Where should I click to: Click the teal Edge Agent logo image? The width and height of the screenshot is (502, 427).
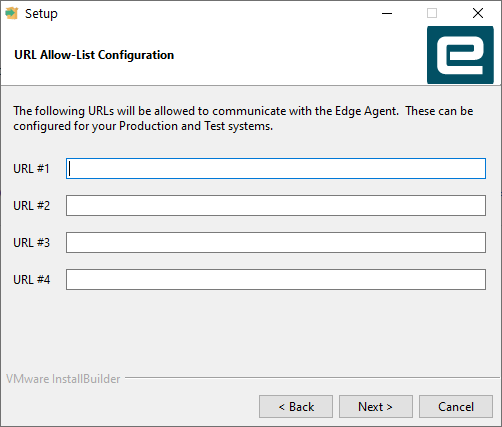click(460, 55)
